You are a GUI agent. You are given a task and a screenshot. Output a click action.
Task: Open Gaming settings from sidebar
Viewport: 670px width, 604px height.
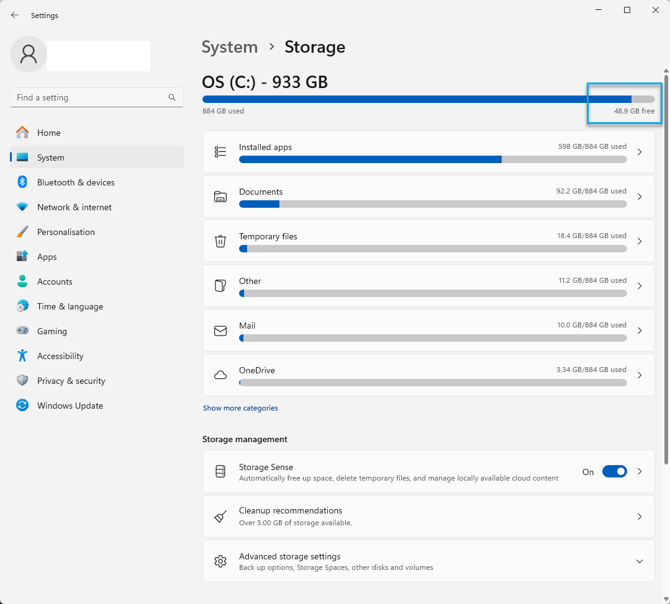pyautogui.click(x=97, y=331)
